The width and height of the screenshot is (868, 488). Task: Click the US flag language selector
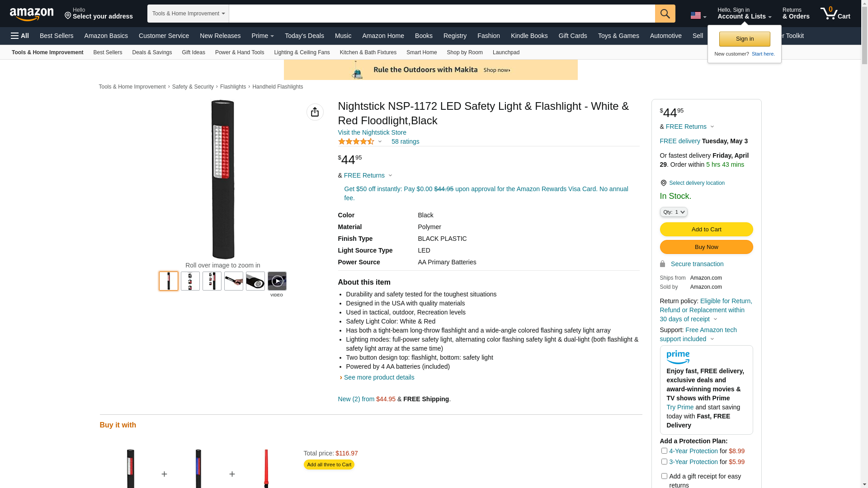pyautogui.click(x=698, y=16)
